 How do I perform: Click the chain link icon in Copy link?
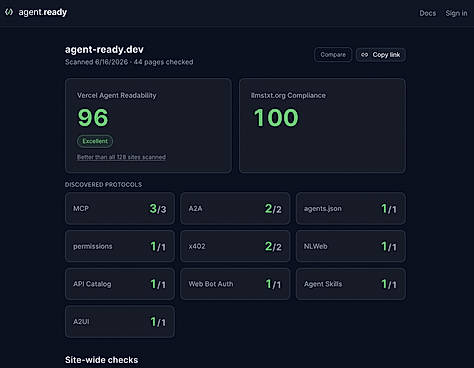click(x=365, y=55)
